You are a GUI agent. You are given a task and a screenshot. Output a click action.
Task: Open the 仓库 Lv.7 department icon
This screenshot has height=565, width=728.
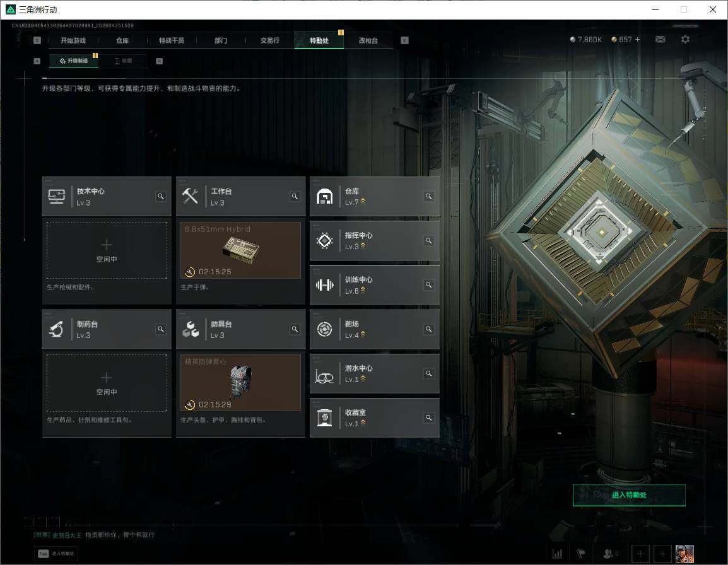[x=324, y=196]
